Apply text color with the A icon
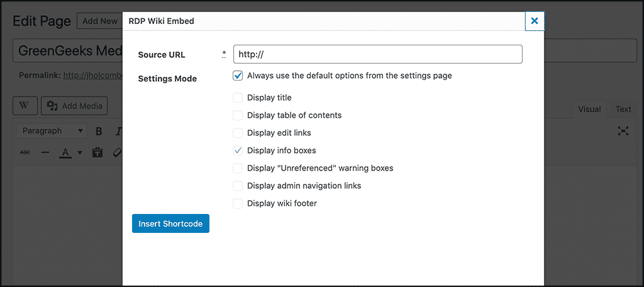644x287 pixels. pyautogui.click(x=65, y=152)
